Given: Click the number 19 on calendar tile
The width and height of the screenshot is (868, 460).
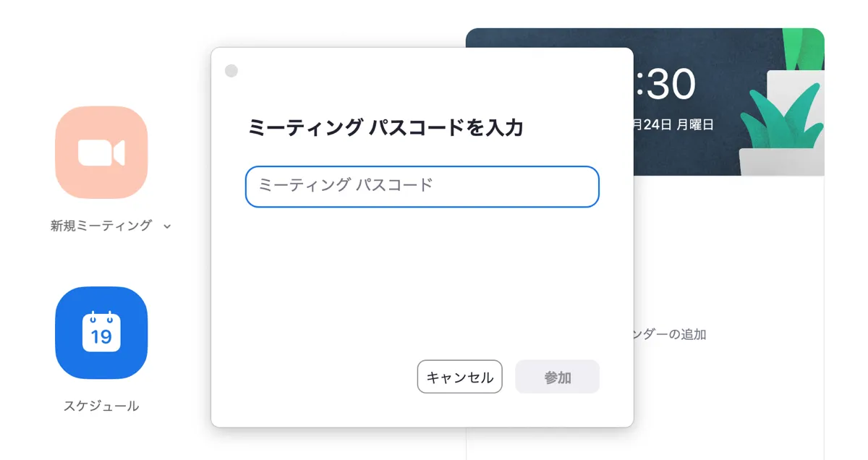Looking at the screenshot, I should coord(101,336).
